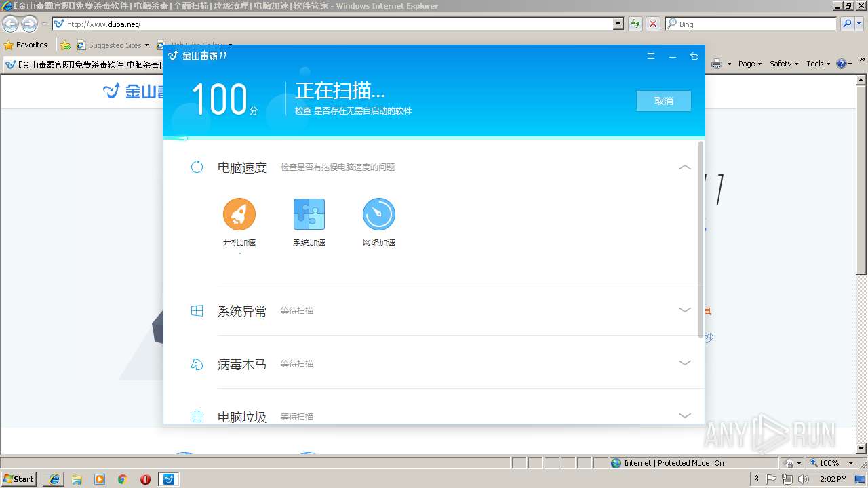Click the 系统异常 windows icon
Image resolution: width=868 pixels, height=488 pixels.
click(197, 310)
